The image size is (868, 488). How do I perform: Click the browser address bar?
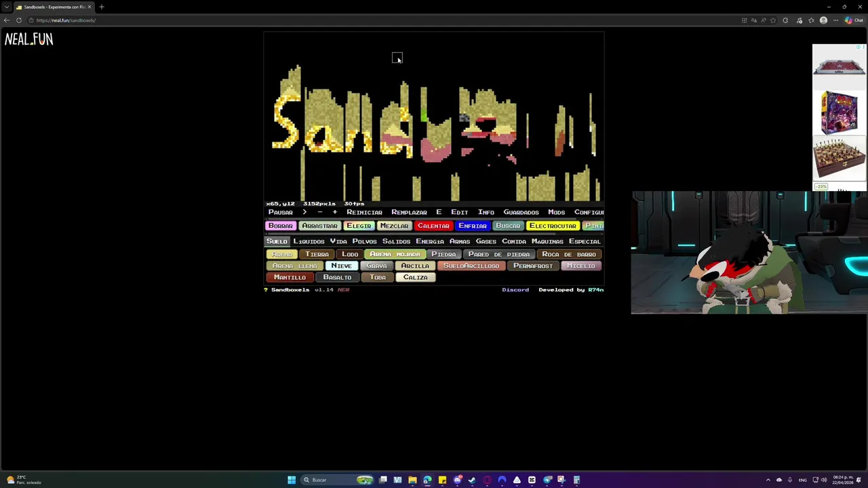(380, 20)
